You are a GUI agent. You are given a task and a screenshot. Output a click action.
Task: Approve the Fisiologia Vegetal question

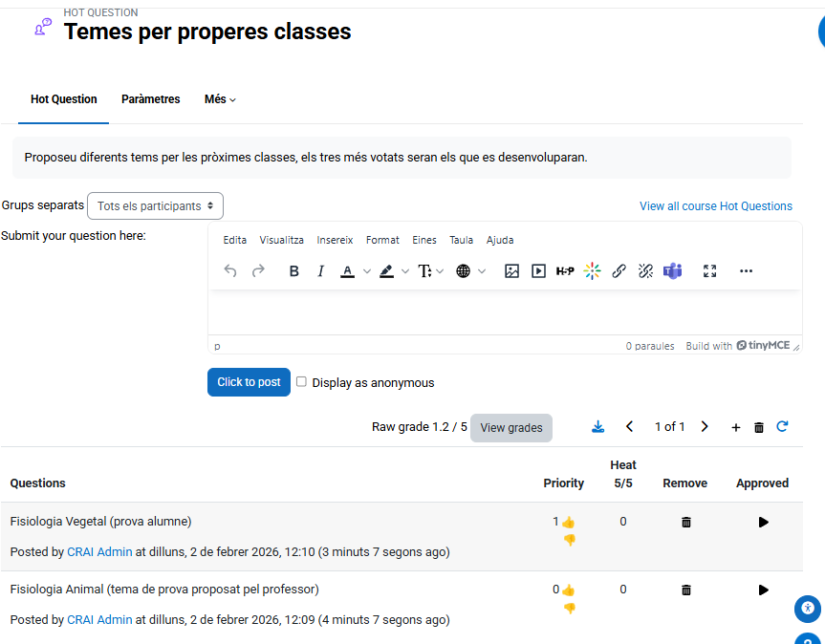(763, 523)
